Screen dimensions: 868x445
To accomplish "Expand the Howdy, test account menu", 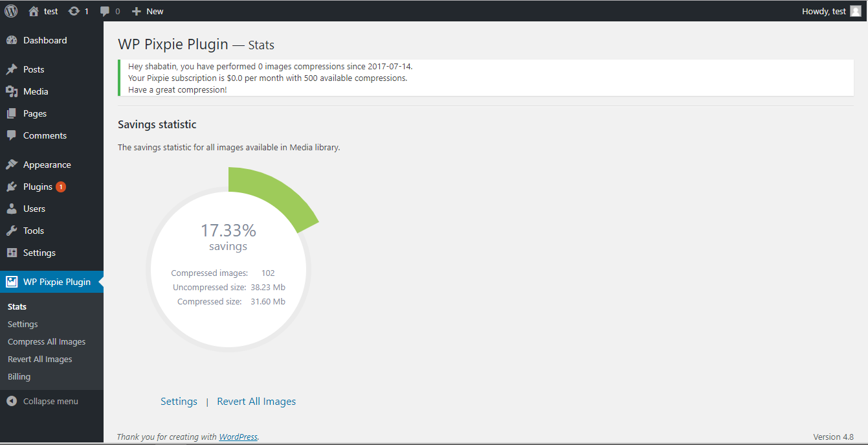I will 823,11.
